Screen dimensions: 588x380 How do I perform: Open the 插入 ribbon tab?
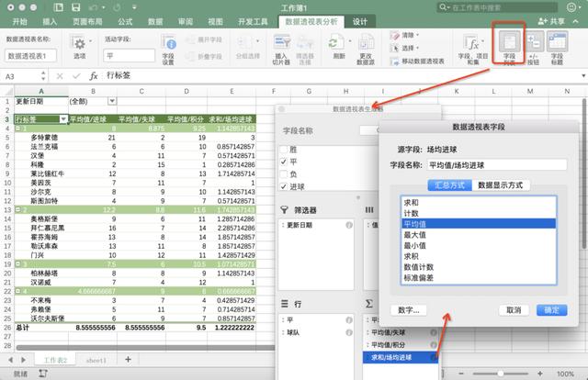tap(50, 22)
